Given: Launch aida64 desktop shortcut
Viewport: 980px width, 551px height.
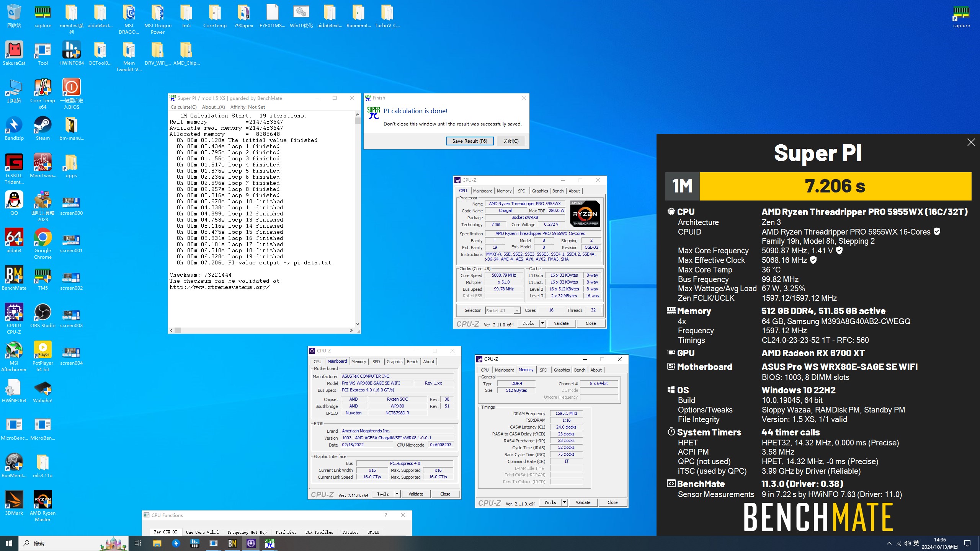Looking at the screenshot, I should click(x=14, y=241).
